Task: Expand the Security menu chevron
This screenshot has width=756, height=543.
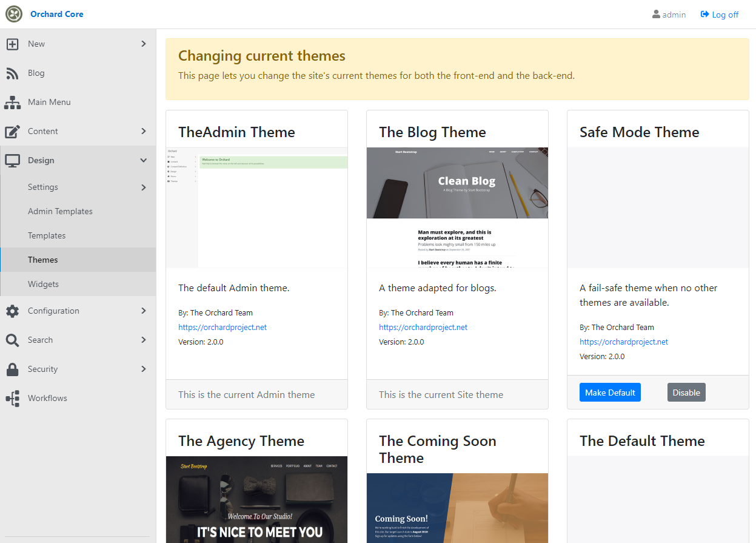Action: pos(144,369)
